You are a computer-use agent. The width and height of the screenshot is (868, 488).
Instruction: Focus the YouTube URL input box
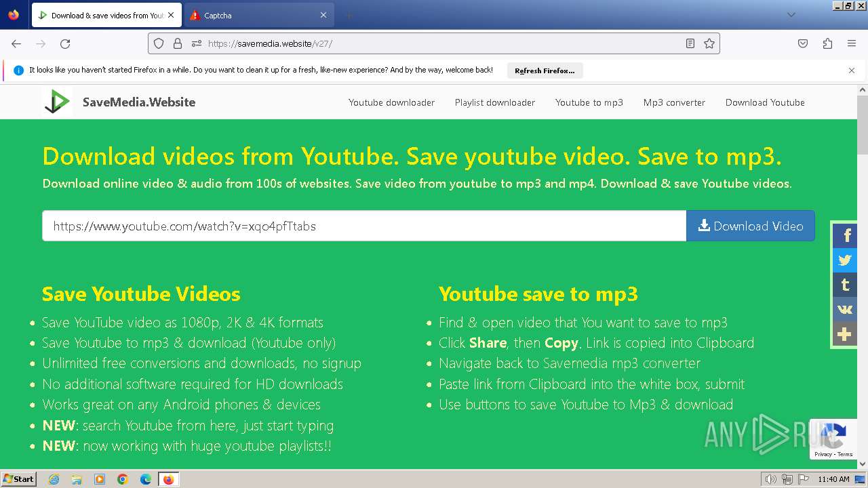click(x=364, y=226)
